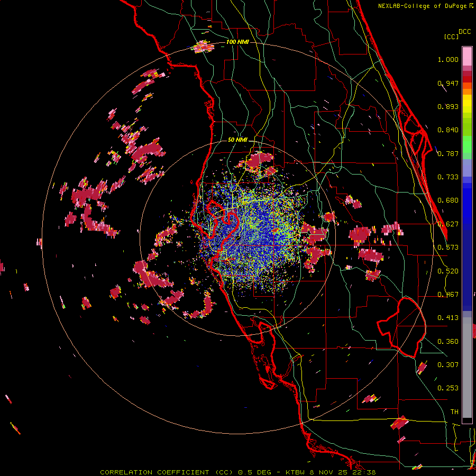Select the 0.360 scale value

[448, 342]
